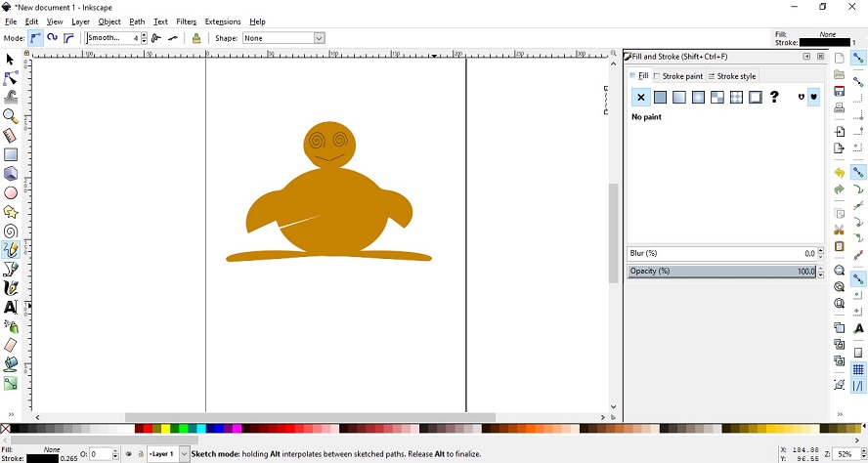The image size is (868, 463).
Task: Click the LPE spiro-paste stamp icon
Action: tap(195, 38)
